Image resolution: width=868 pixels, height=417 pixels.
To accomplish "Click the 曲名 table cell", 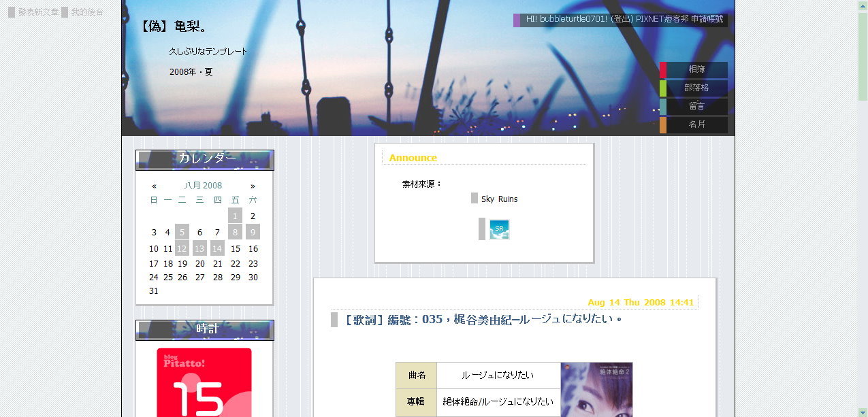I will tap(417, 376).
